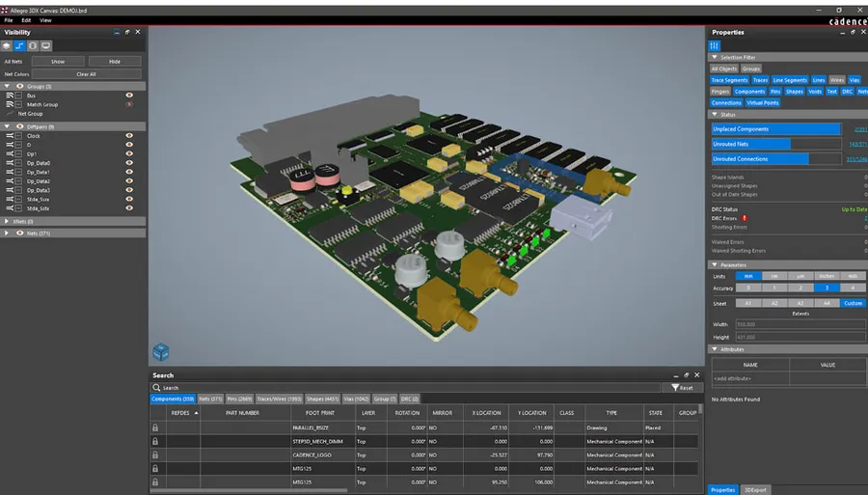Collapse the Diffpairs tree section

click(7, 126)
